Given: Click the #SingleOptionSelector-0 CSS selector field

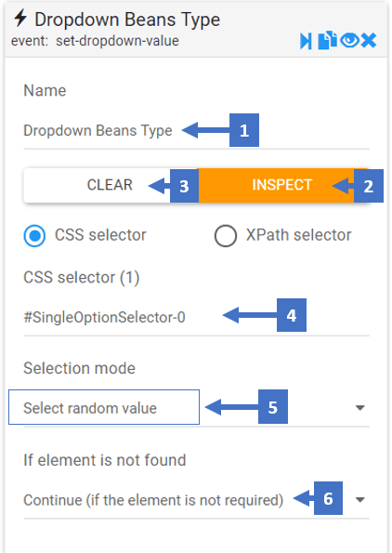Looking at the screenshot, I should click(x=196, y=317).
